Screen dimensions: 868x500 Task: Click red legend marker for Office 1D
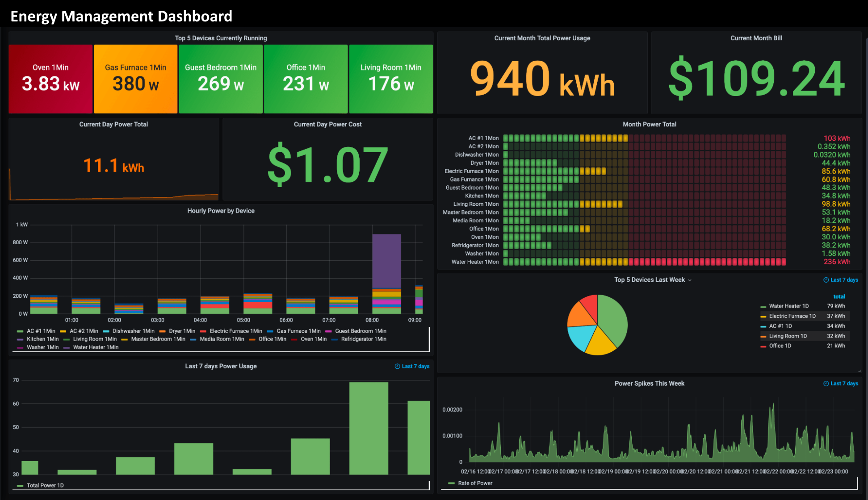[x=763, y=346]
